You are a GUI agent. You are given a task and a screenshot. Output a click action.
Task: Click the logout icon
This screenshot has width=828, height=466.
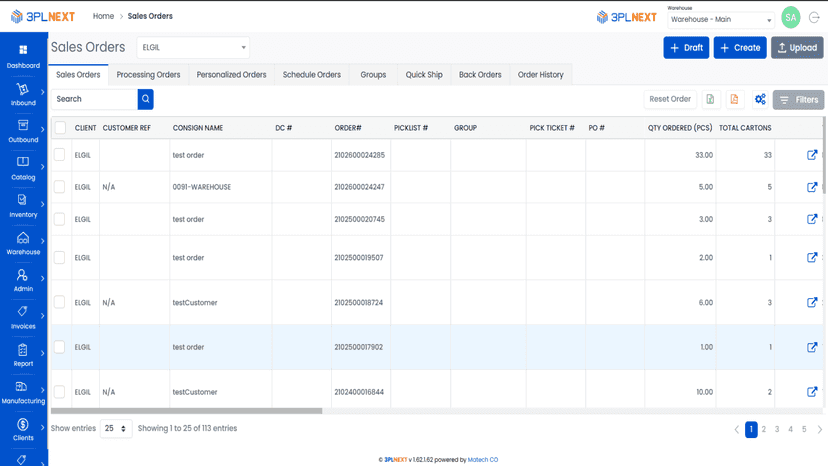(x=814, y=17)
